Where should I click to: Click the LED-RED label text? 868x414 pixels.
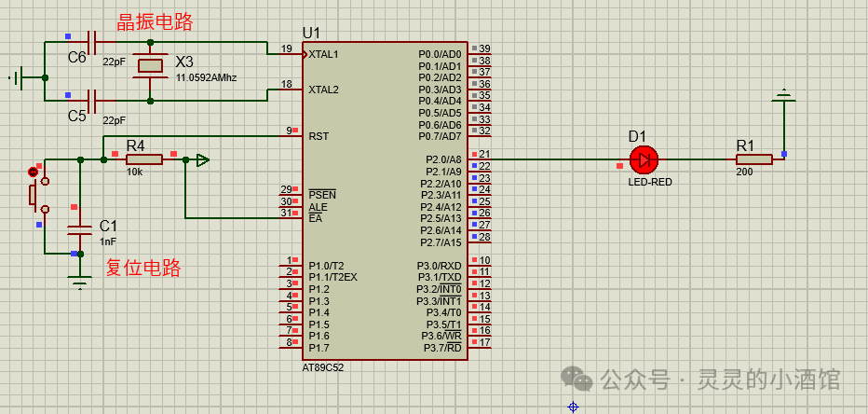click(650, 182)
